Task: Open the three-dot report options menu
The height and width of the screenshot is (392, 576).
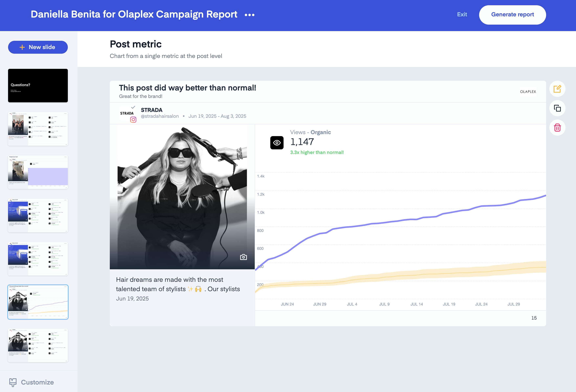Action: [249, 15]
